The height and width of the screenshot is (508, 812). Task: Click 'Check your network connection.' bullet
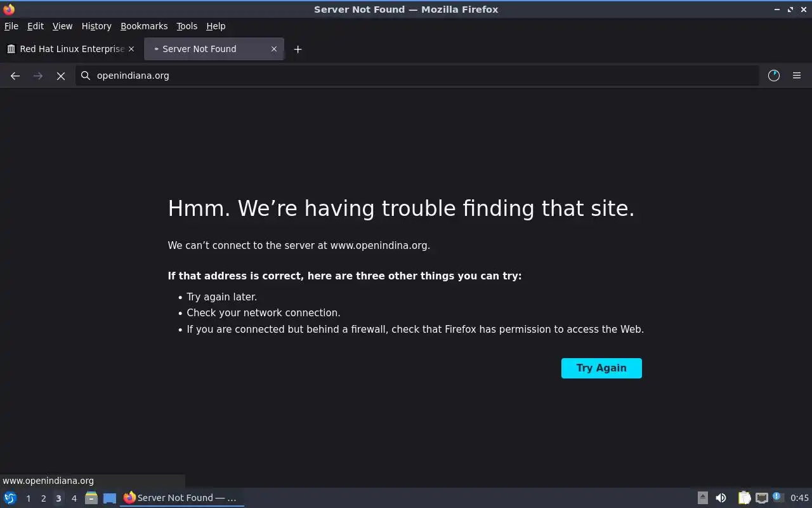tap(263, 313)
